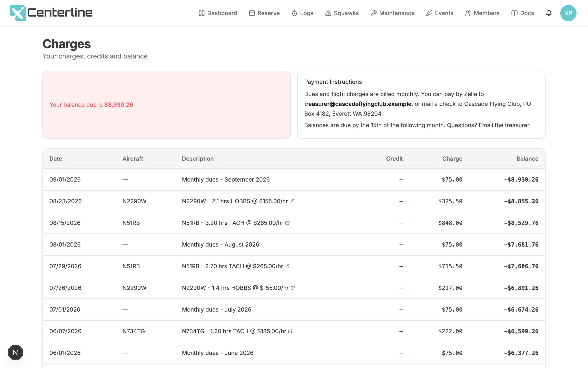Open the XP user avatar menu

click(x=568, y=13)
